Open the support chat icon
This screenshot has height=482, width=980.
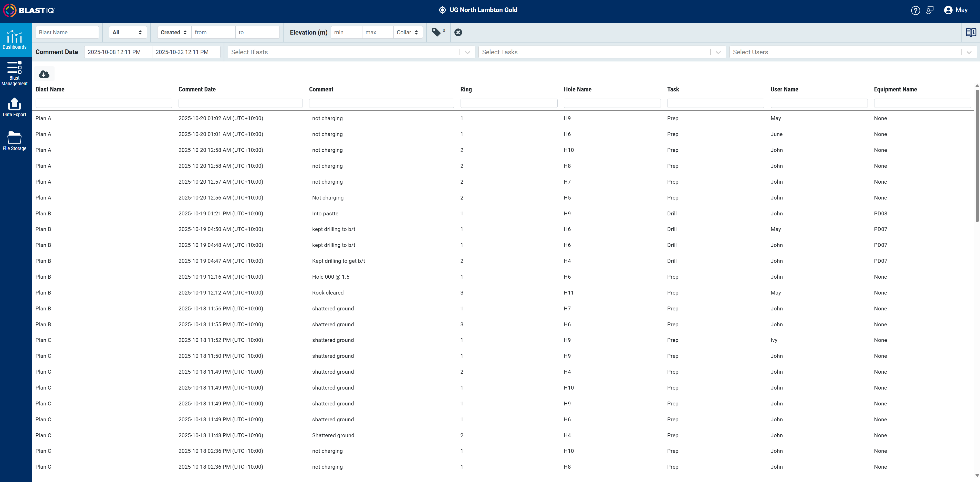(x=930, y=10)
